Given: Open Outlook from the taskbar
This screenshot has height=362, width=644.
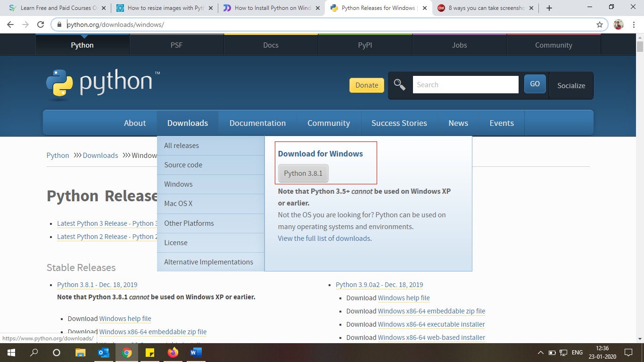Looking at the screenshot, I should [103, 352].
